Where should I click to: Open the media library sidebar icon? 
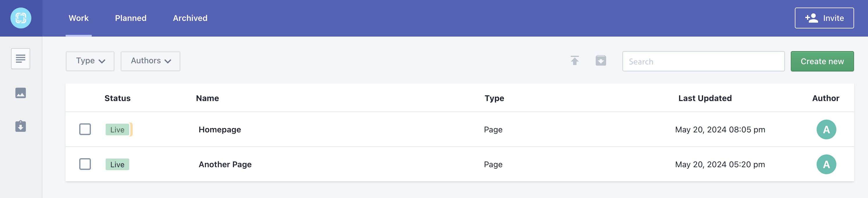tap(21, 93)
